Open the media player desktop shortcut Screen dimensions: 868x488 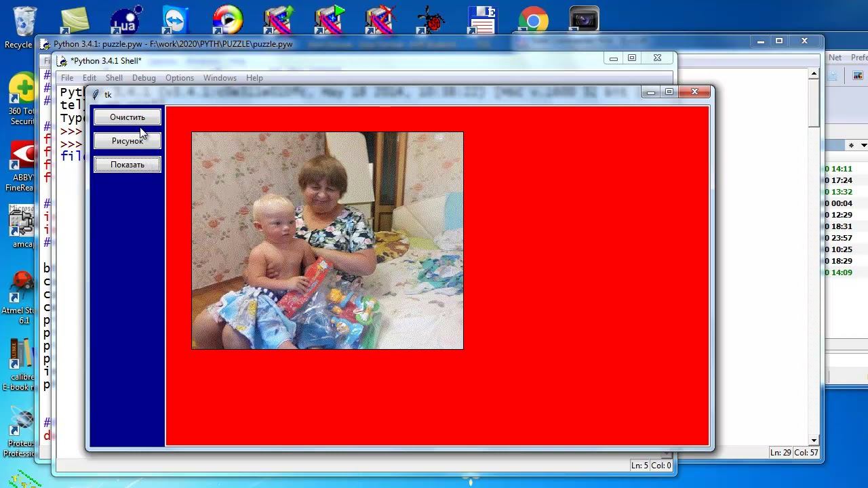click(x=227, y=20)
